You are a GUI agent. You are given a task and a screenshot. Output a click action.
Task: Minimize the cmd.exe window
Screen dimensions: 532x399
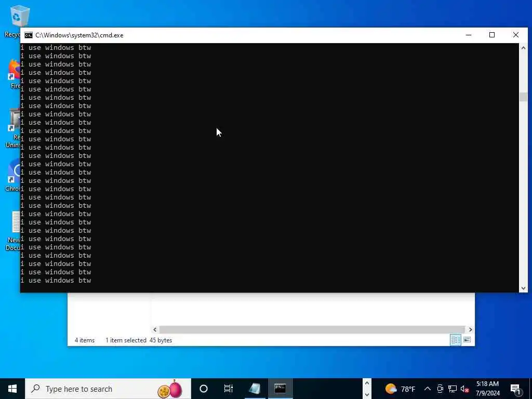[x=469, y=35]
